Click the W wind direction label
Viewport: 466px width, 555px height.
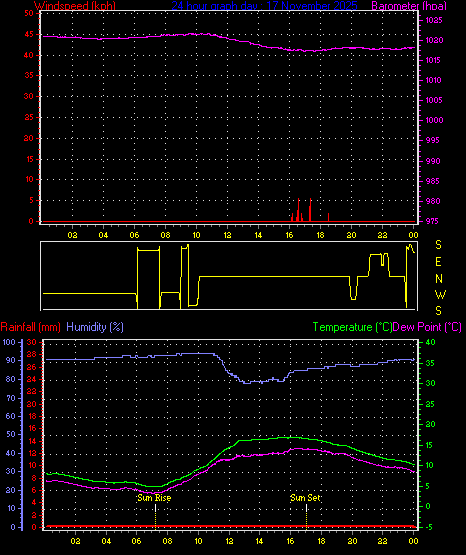[x=440, y=294]
